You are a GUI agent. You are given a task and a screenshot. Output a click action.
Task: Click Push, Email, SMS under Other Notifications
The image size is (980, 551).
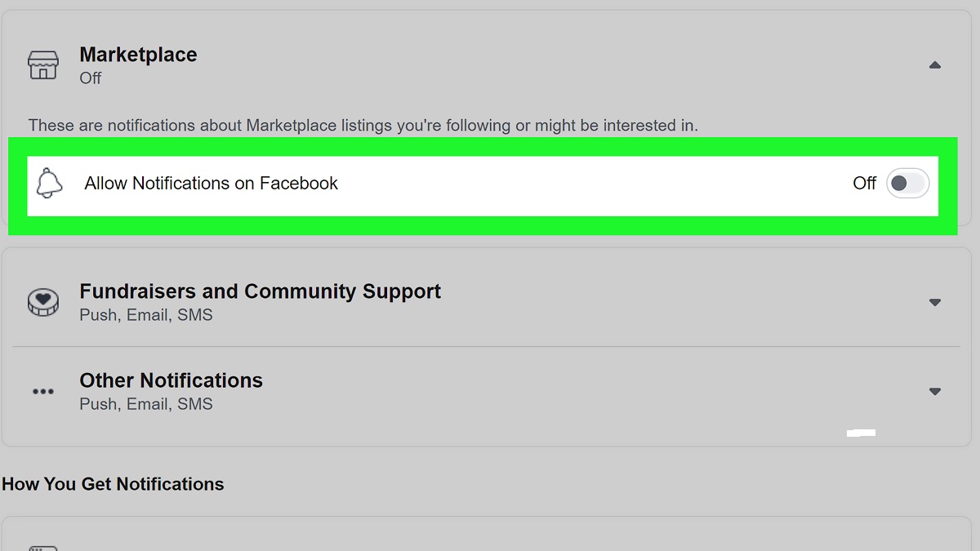tap(146, 404)
